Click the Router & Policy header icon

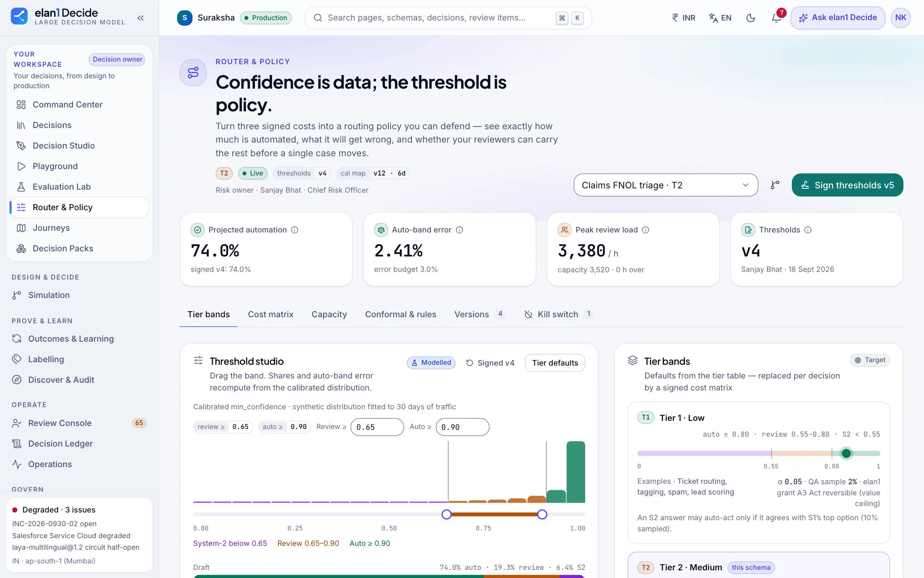[x=193, y=72]
